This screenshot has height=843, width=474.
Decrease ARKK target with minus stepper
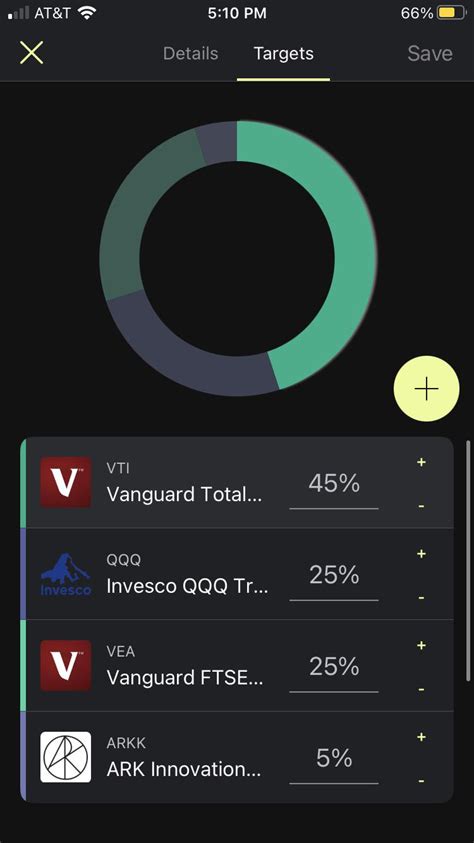[421, 781]
